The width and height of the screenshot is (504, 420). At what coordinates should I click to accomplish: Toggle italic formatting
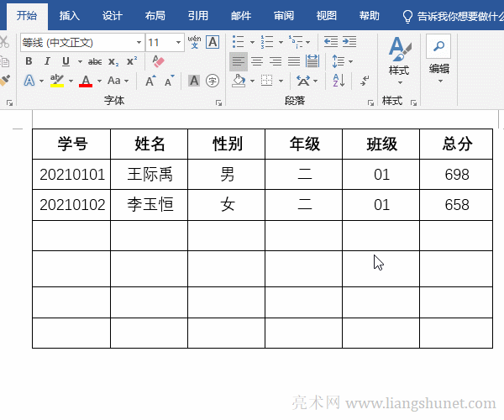pos(47,61)
